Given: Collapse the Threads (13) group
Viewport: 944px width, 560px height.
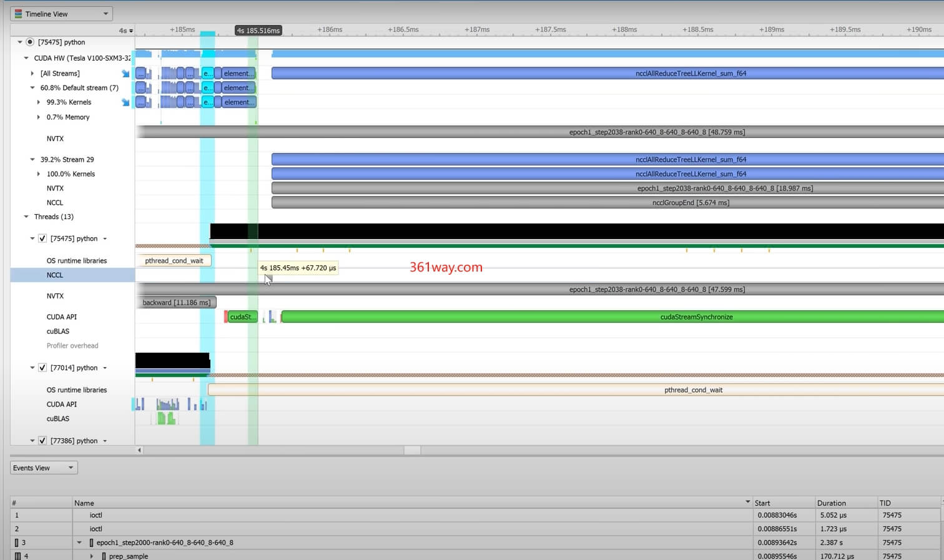Looking at the screenshot, I should [26, 217].
